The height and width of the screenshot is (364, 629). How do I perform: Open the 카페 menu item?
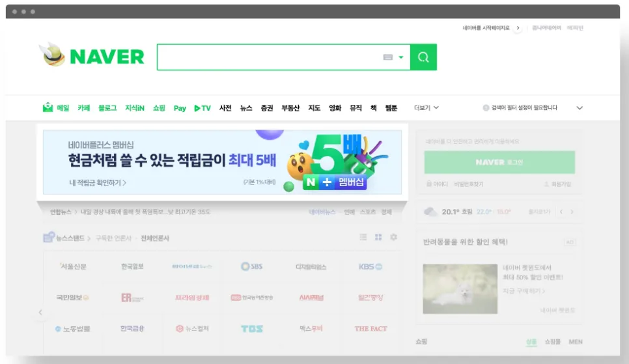[84, 108]
